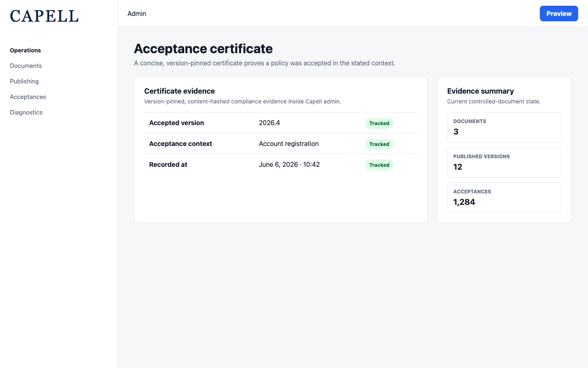588x368 pixels.
Task: Click the blue Preview button
Action: [559, 13]
